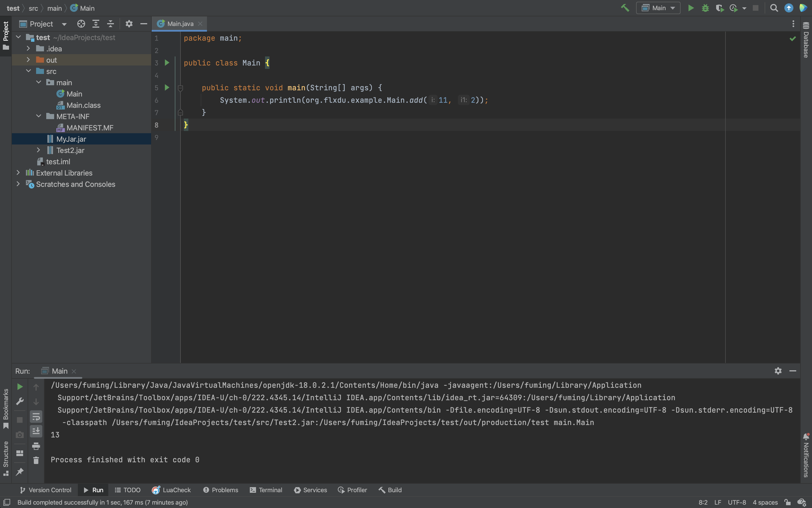812x508 pixels.
Task: Toggle soft-wrap in Run console
Action: click(x=36, y=416)
